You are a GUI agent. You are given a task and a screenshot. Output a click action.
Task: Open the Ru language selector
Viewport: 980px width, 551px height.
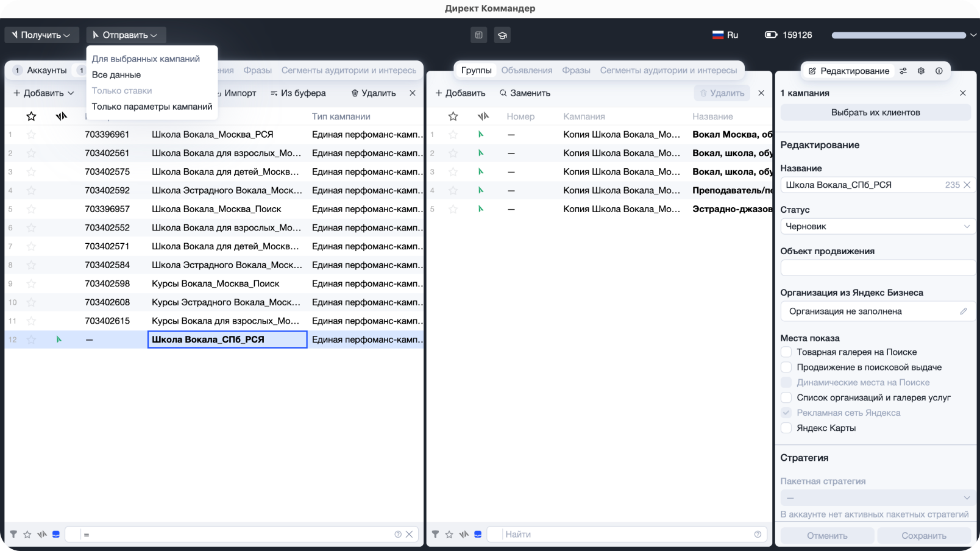pos(725,35)
